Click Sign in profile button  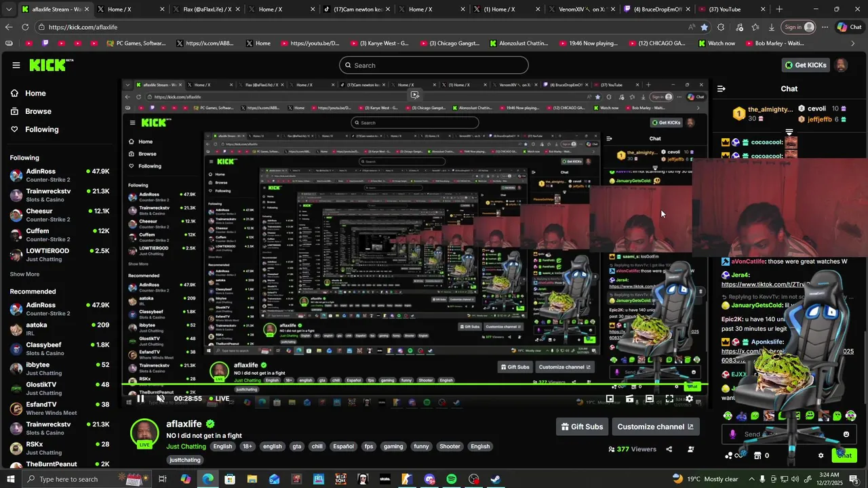pos(799,27)
